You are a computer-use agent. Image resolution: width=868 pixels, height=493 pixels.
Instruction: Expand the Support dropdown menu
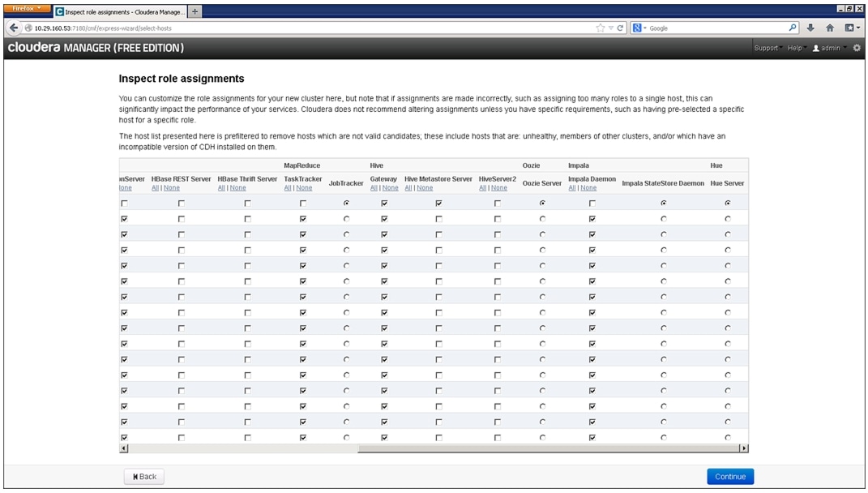coord(767,49)
